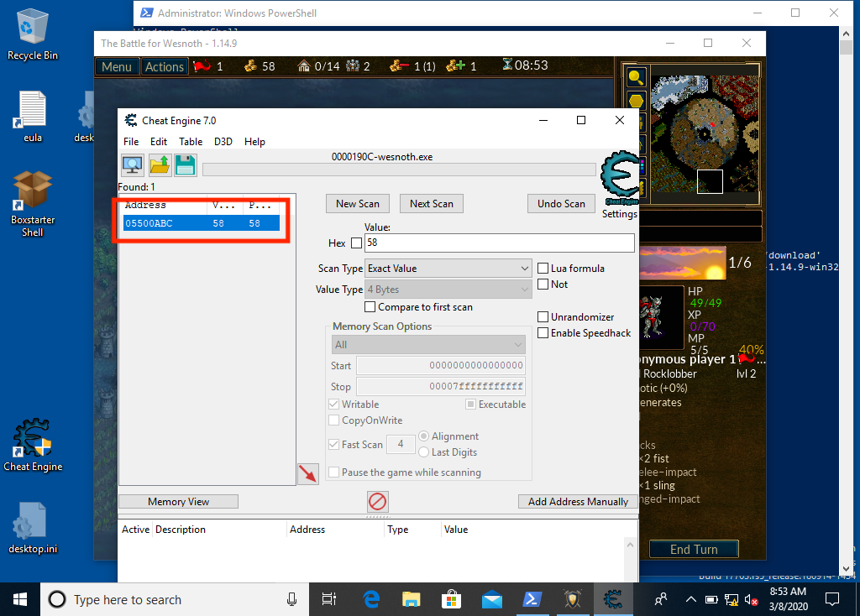
Task: Open volume control in system tray
Action: pos(751,599)
